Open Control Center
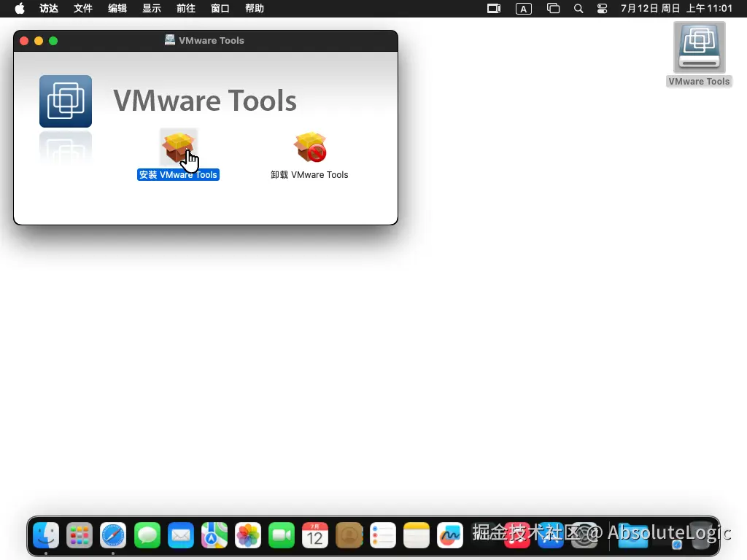 click(x=602, y=9)
